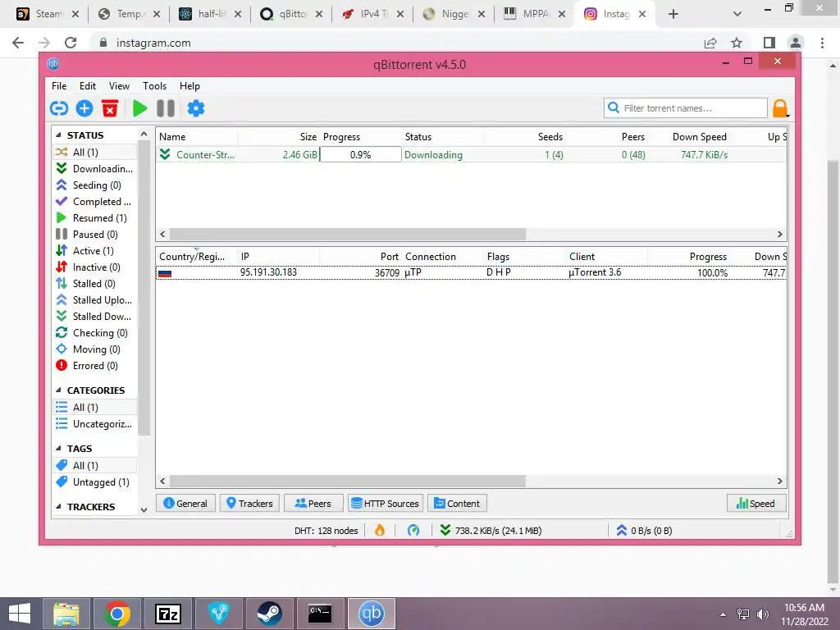840x630 pixels.
Task: Select peer 95.191.30.183 row
Action: (472, 272)
